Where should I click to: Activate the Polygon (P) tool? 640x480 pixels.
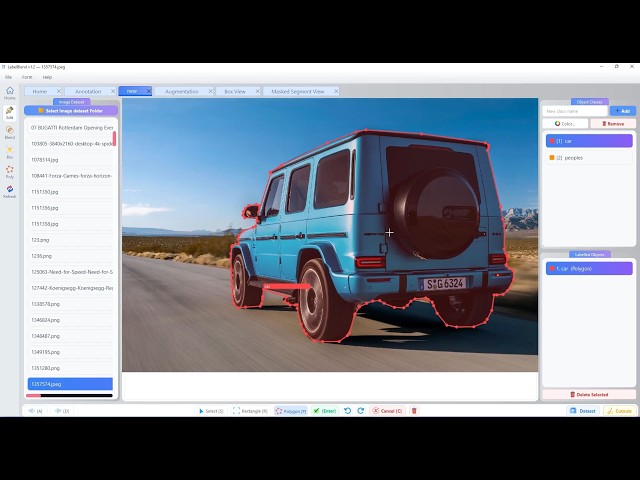[291, 411]
